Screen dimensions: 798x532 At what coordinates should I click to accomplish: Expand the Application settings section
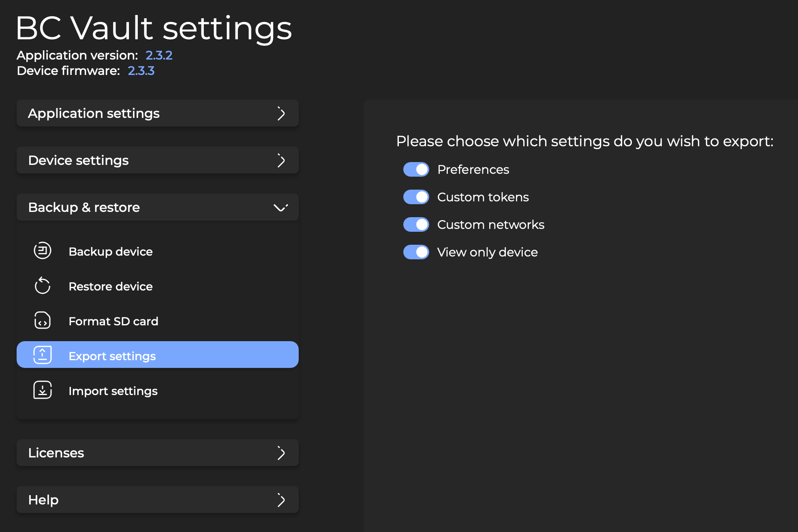coord(280,113)
